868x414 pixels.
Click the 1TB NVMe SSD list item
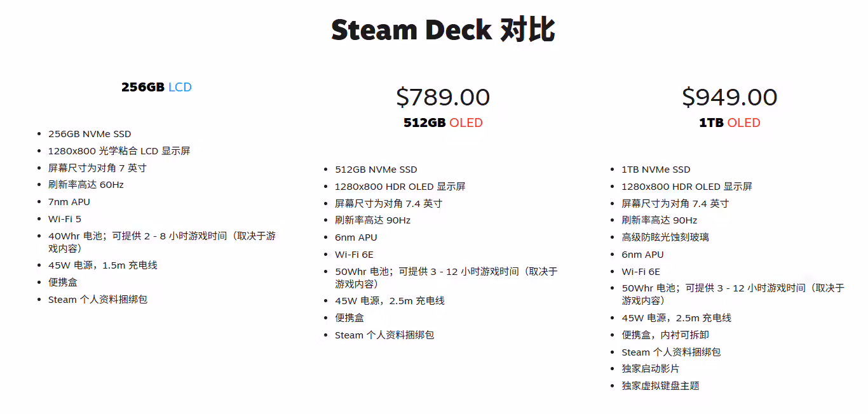[656, 170]
